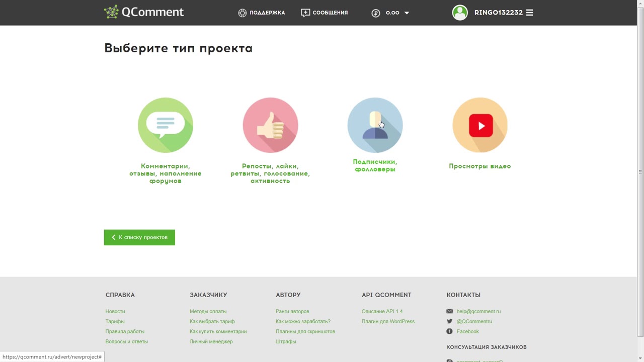Viewport: 644px width, 362px height.
Task: Select the pink thumbs-up likes icon
Action: (x=270, y=125)
